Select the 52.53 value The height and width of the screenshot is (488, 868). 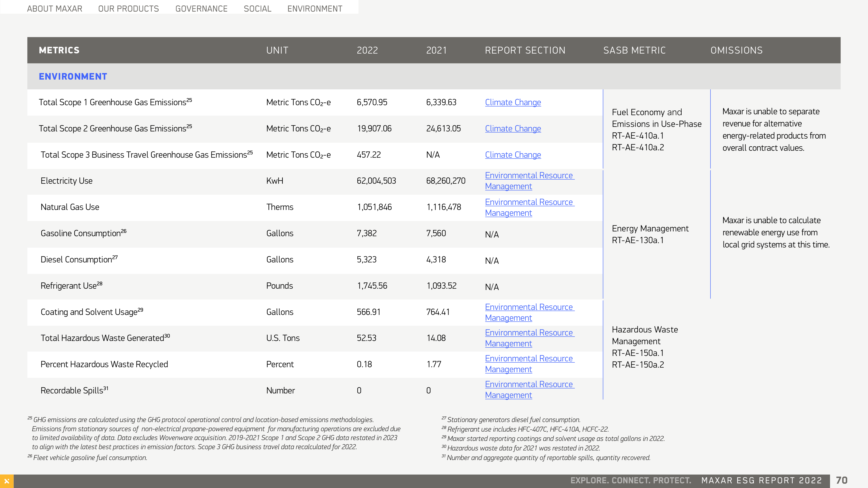367,338
